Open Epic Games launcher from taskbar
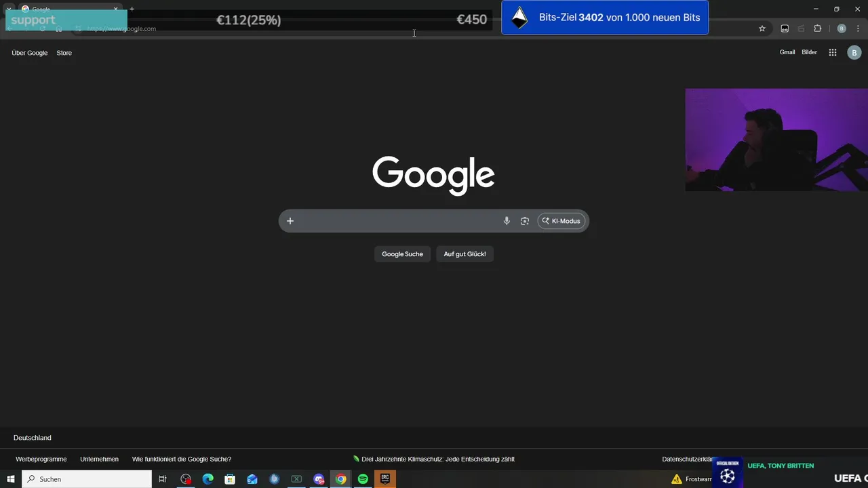The width and height of the screenshot is (868, 488). [385, 479]
